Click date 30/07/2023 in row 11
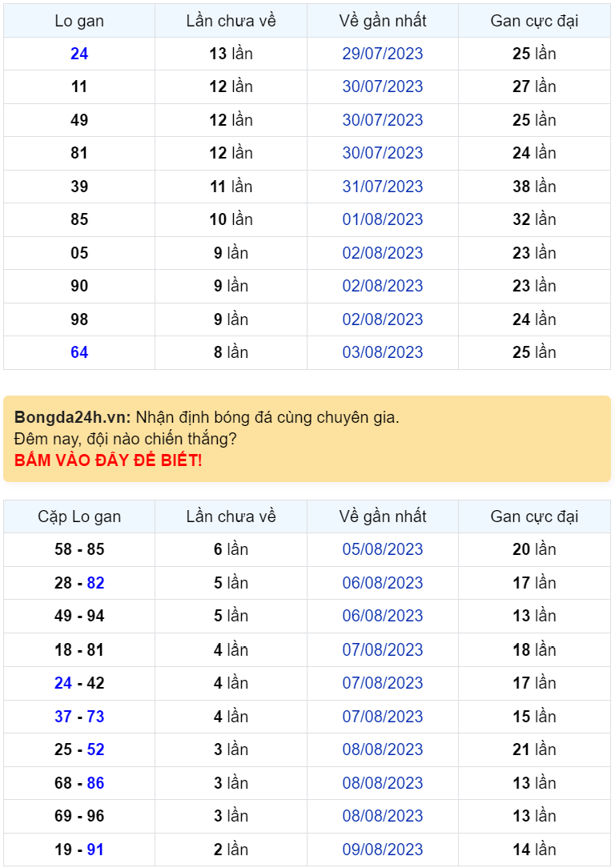The height and width of the screenshot is (868, 615). pyautogui.click(x=383, y=86)
